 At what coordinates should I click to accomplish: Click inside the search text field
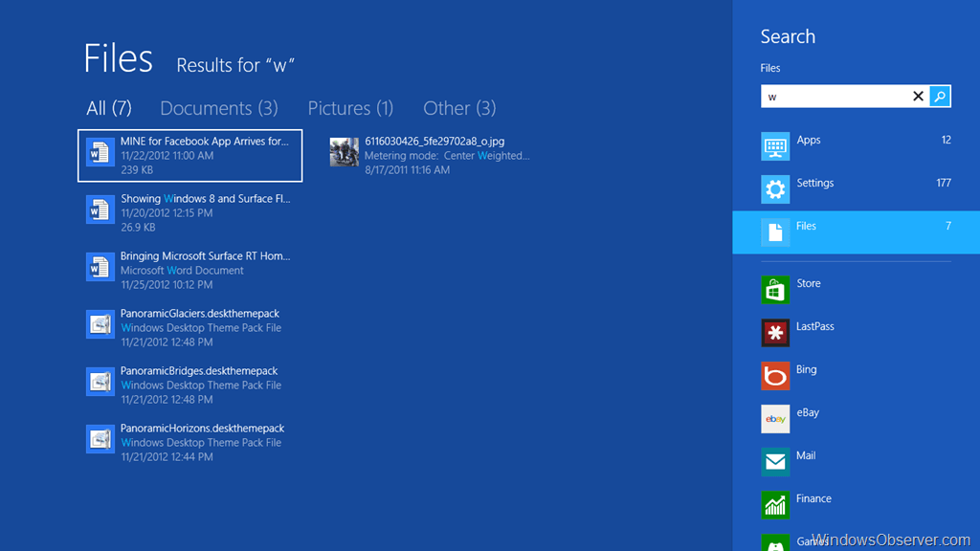(x=835, y=96)
